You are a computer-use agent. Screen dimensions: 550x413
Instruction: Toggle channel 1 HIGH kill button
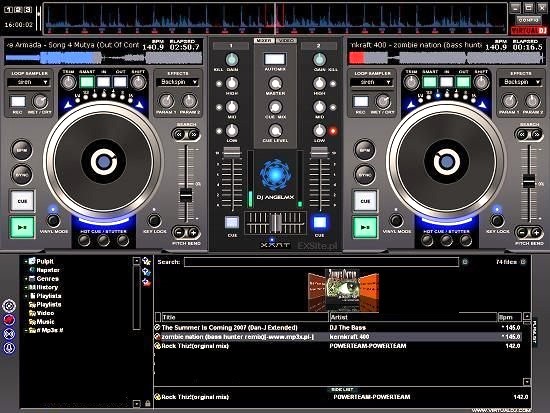pos(219,84)
